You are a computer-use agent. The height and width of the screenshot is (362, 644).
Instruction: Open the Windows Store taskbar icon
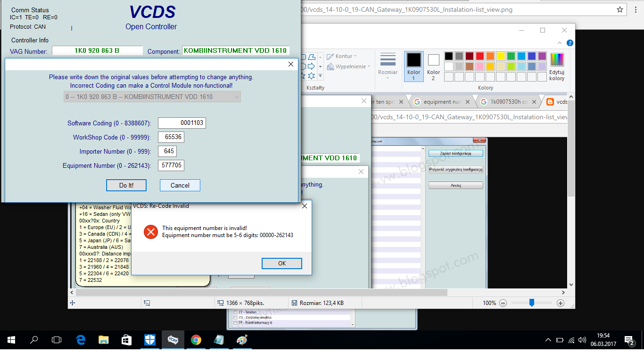click(126, 340)
